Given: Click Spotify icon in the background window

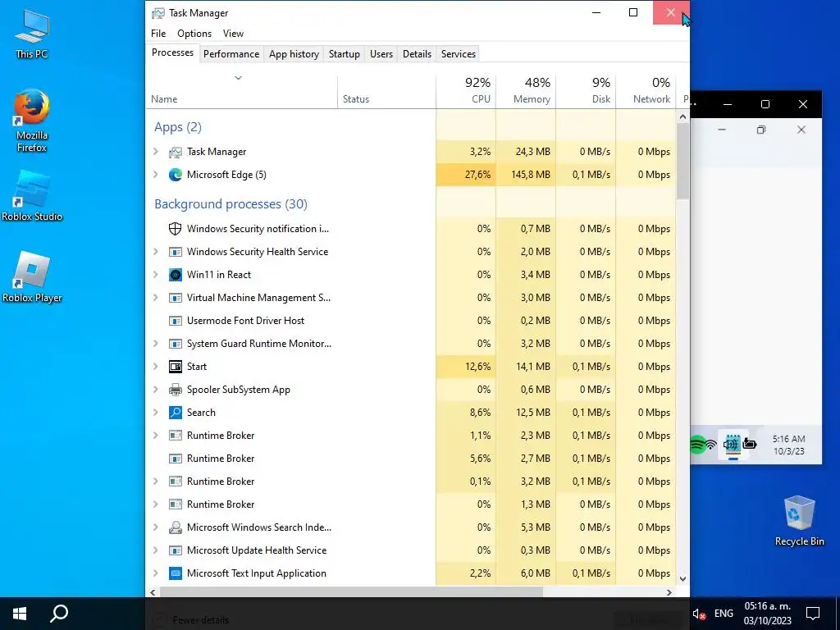Looking at the screenshot, I should (x=697, y=444).
